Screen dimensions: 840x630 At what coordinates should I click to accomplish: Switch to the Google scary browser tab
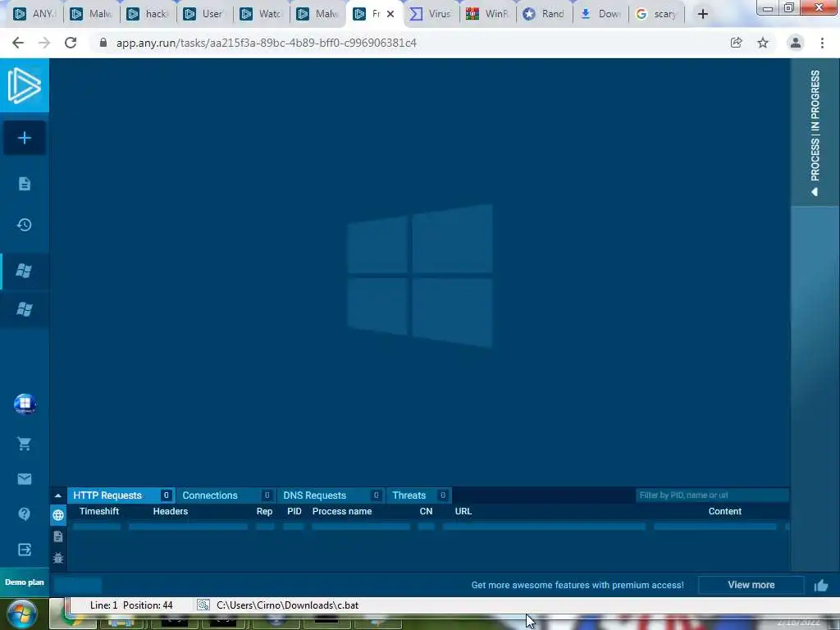[657, 14]
